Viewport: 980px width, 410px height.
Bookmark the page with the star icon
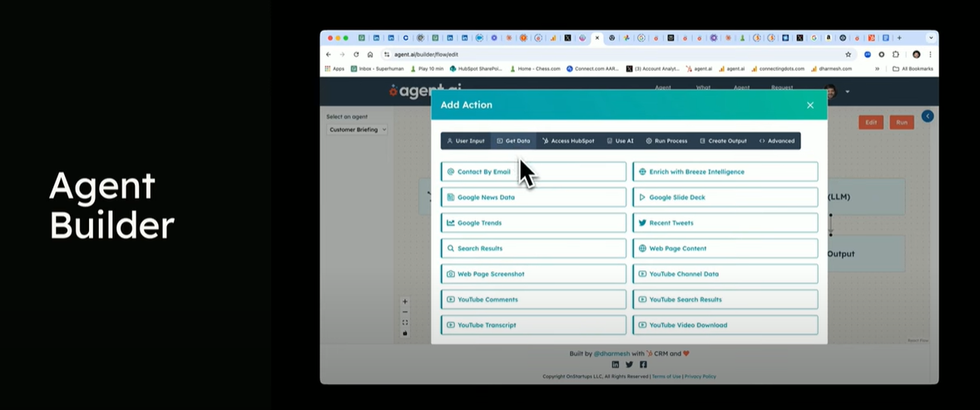(849, 54)
